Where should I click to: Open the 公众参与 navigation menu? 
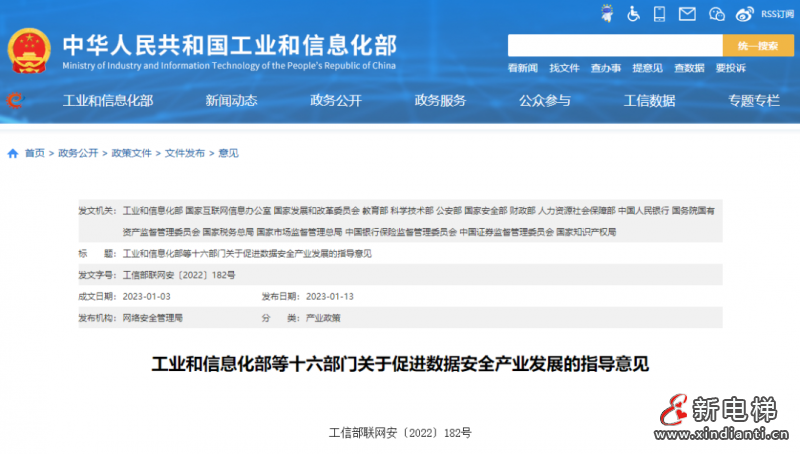click(x=545, y=100)
